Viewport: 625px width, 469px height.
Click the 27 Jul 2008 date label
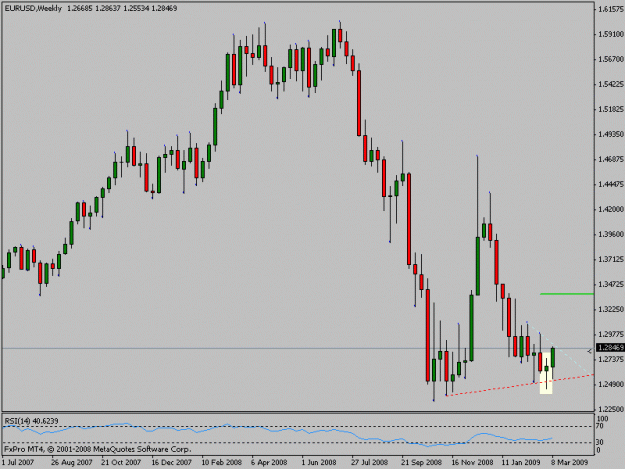tap(369, 463)
